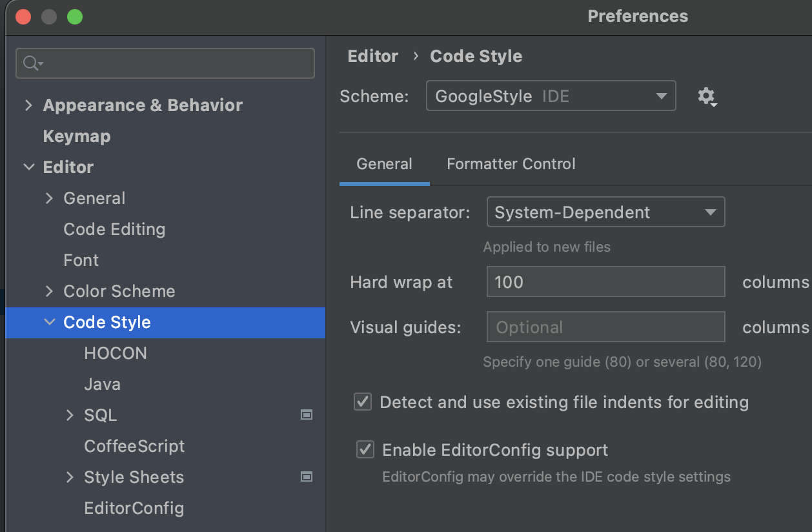Click the Visual guides input field
Viewport: 812px width, 532px height.
(605, 327)
